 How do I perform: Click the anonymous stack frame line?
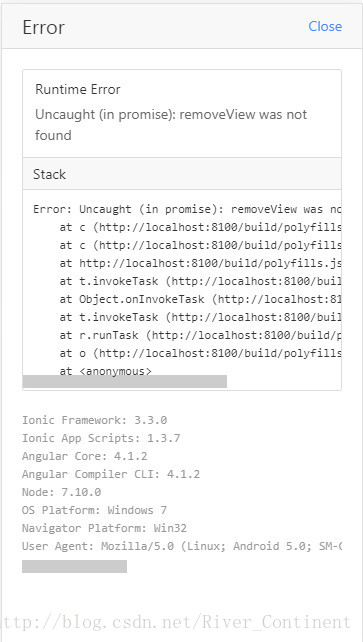coord(106,371)
